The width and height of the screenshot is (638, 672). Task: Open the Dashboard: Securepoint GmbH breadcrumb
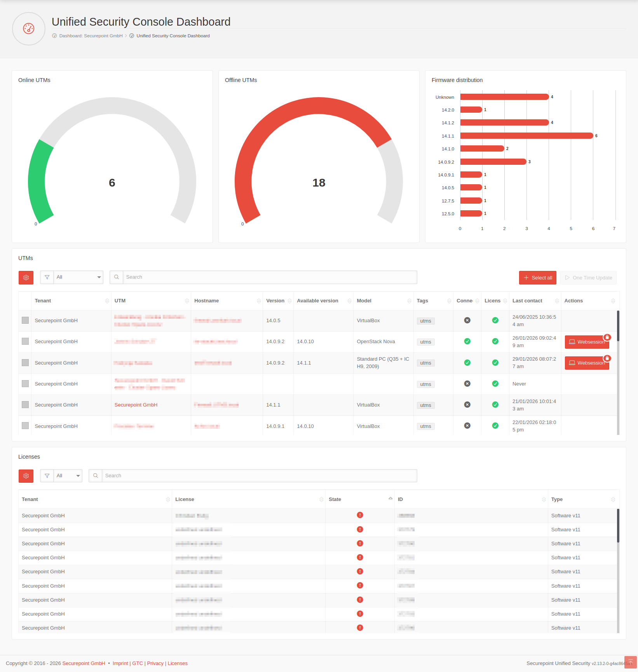[90, 35]
